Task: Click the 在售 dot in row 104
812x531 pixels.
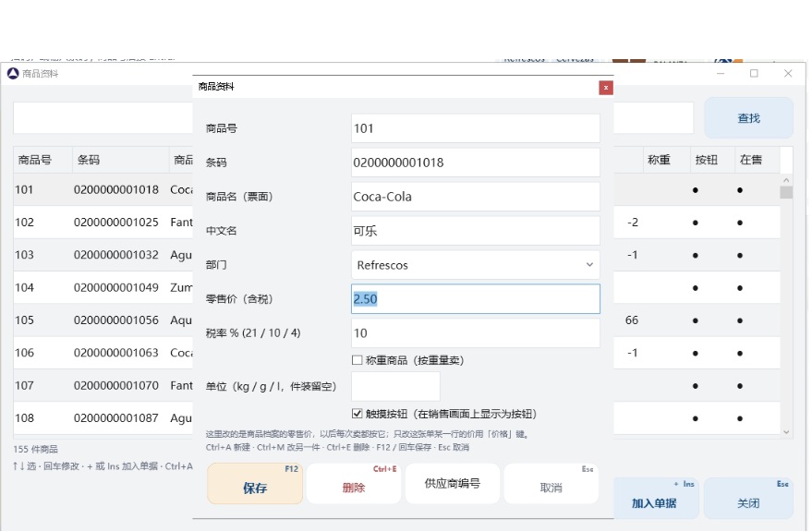Action: [740, 288]
